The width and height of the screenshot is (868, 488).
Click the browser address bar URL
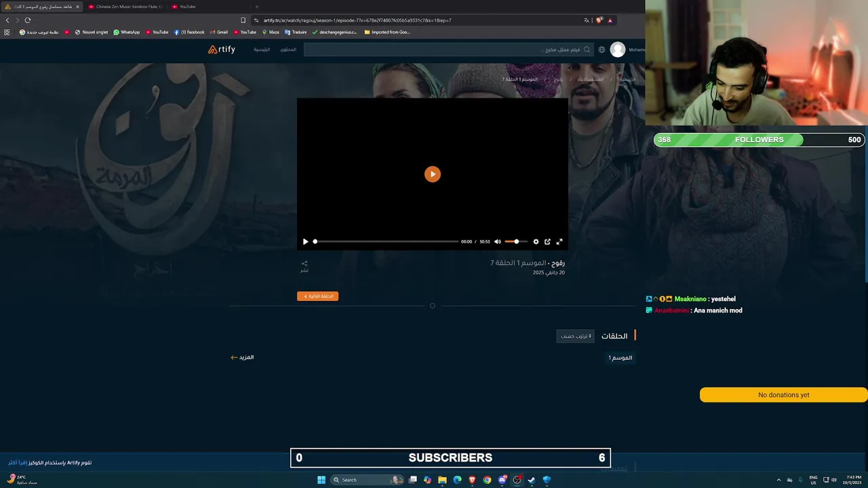click(357, 20)
